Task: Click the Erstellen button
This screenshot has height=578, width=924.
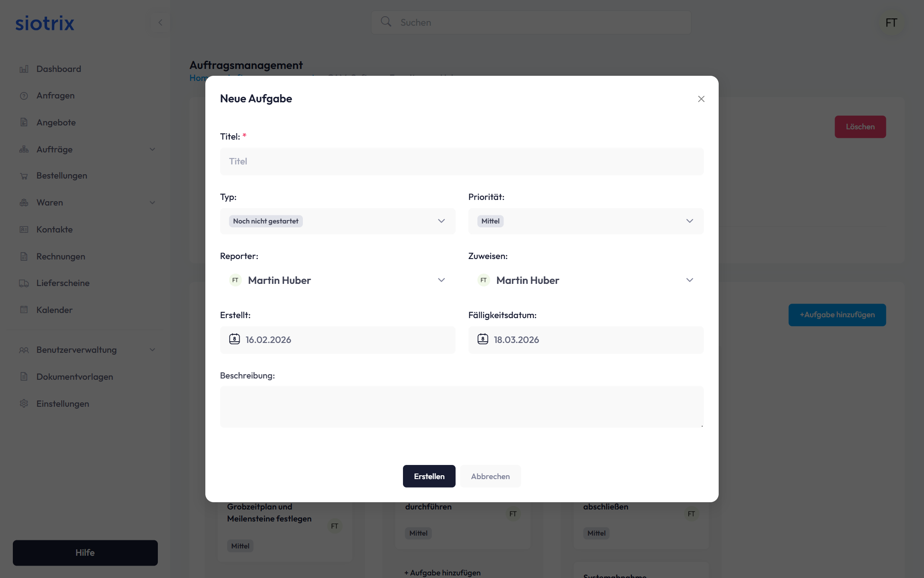Action: 429,476
